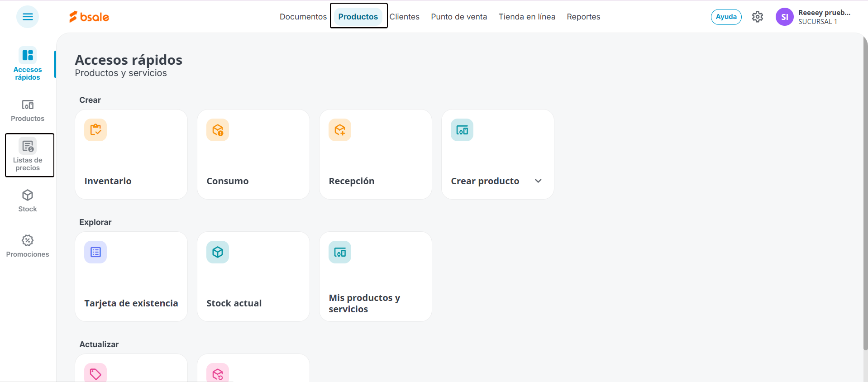Viewport: 868px width, 382px height.
Task: Open Productos in the left sidebar
Action: point(28,110)
